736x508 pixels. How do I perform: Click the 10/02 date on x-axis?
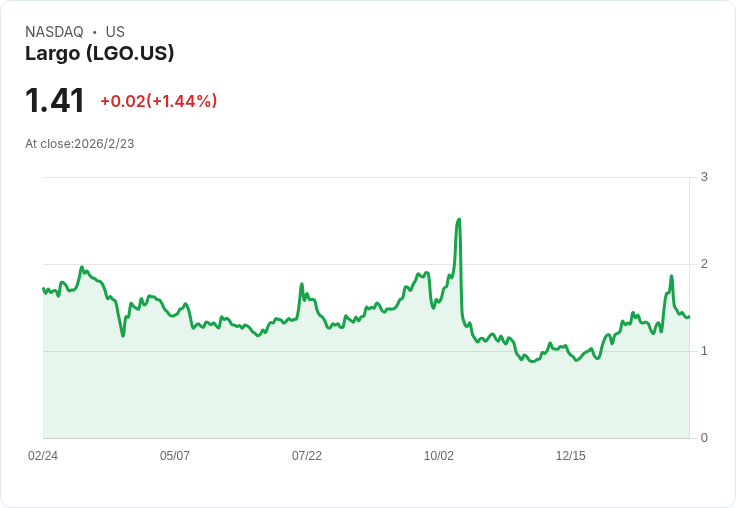(x=439, y=456)
